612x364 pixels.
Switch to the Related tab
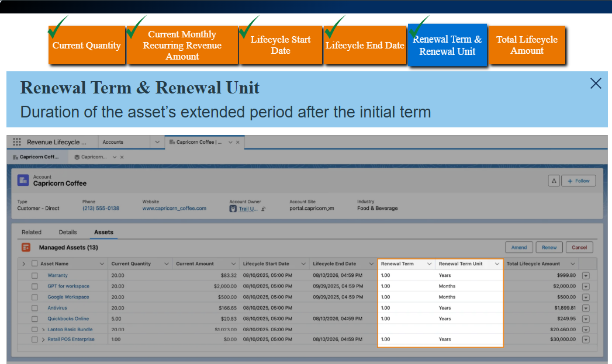(x=31, y=232)
